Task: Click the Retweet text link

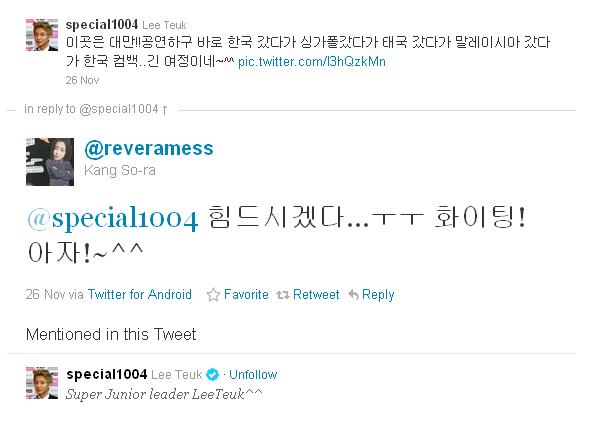Action: (316, 294)
